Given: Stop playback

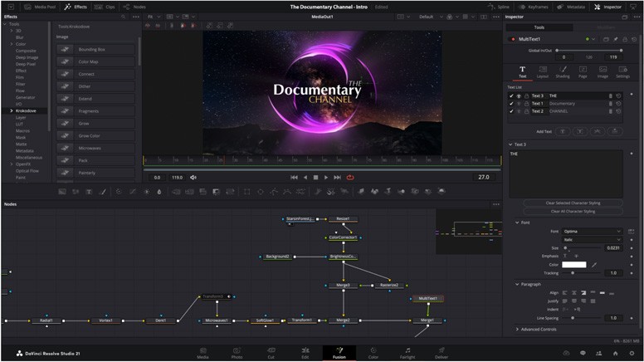Looking at the screenshot, I should point(315,178).
